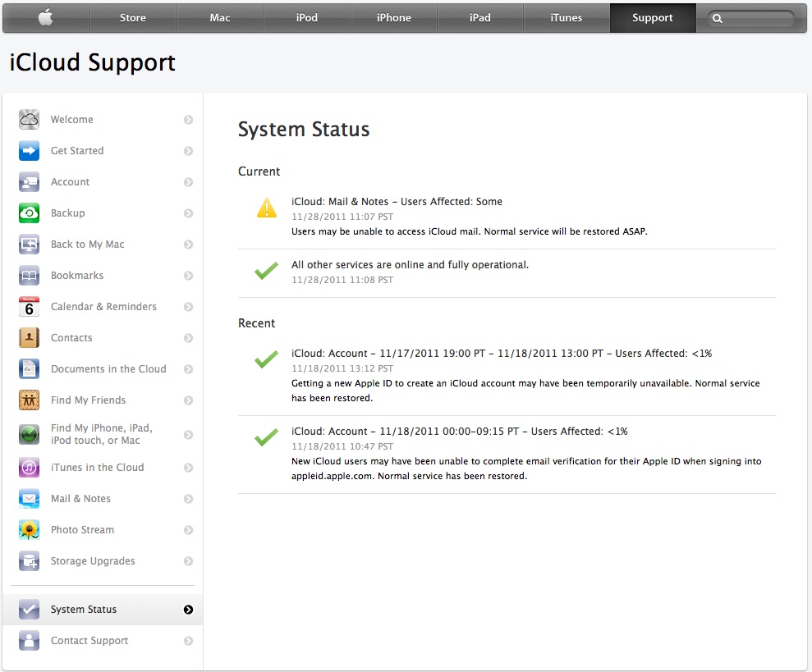Click the 'iCloud Support' page title

point(92,62)
